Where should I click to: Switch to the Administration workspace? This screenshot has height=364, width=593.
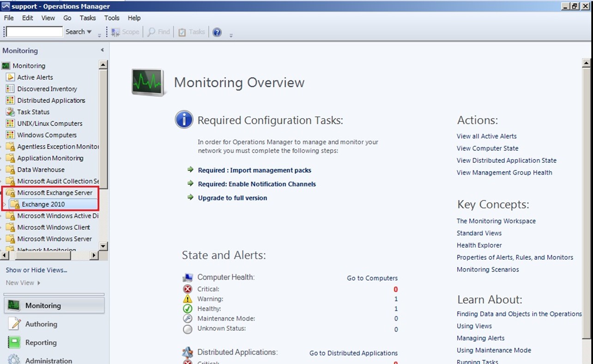coord(54,359)
